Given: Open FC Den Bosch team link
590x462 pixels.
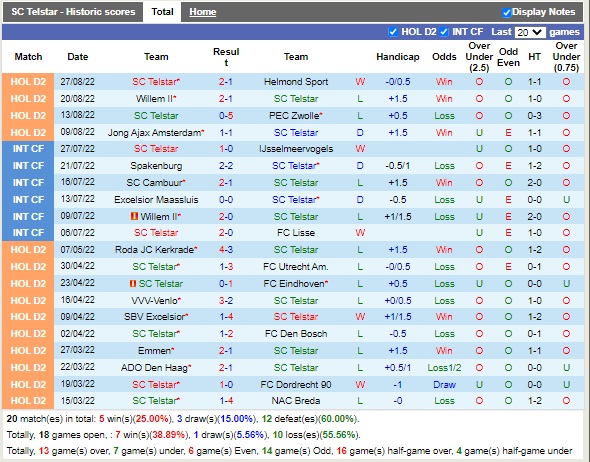Looking at the screenshot, I should click(296, 334).
